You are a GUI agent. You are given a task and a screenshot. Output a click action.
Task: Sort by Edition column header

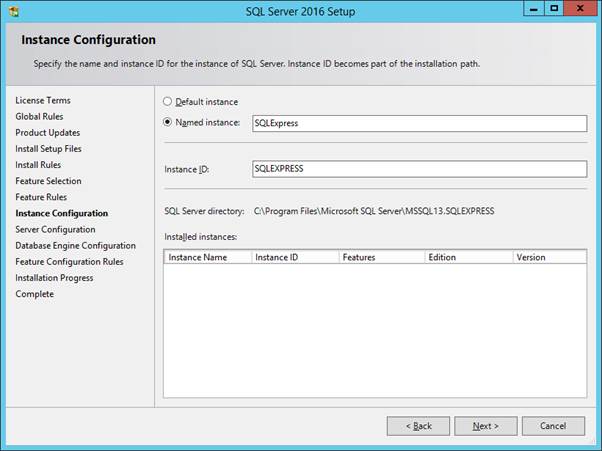[x=469, y=257]
